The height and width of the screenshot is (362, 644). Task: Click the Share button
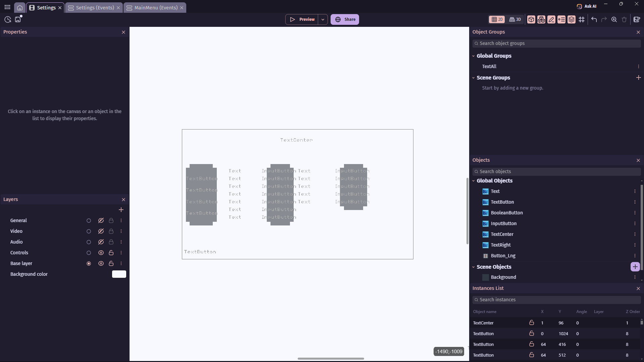coord(345,19)
